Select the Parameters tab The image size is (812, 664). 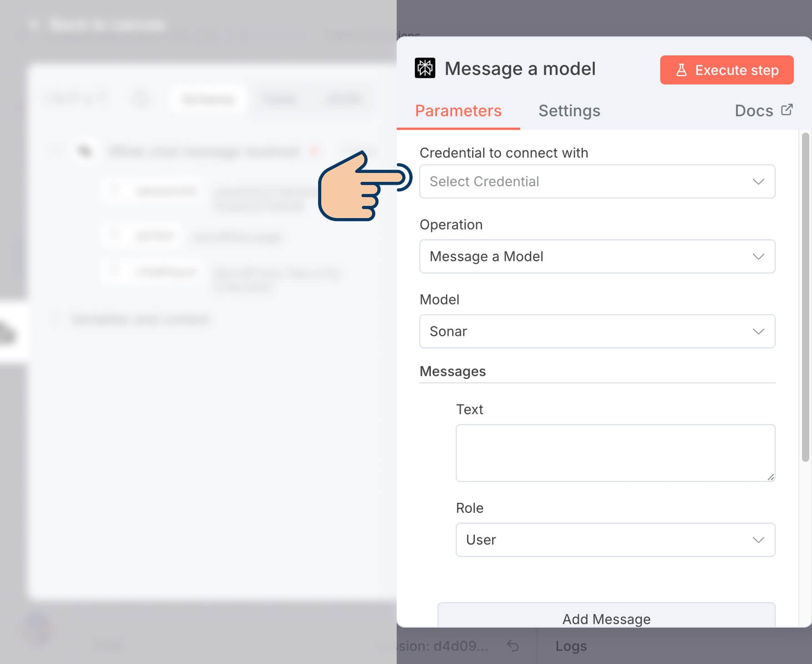tap(458, 111)
